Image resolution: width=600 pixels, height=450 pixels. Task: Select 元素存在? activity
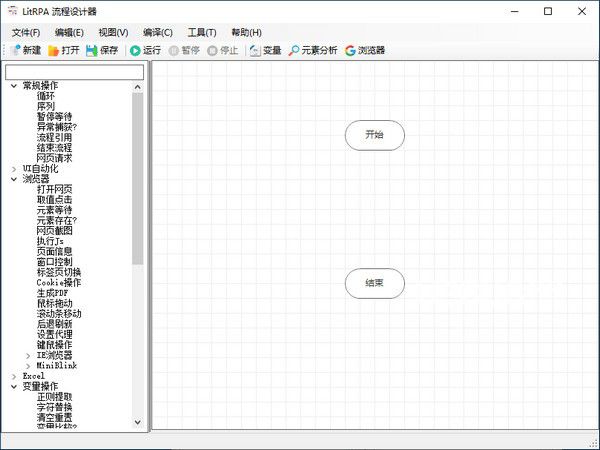tap(57, 220)
